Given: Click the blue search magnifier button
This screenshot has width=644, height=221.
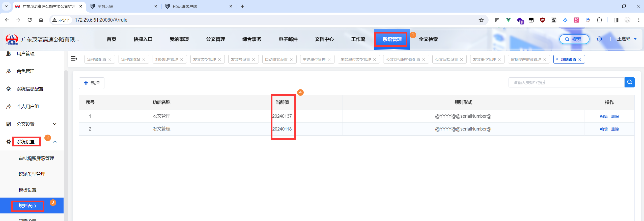Looking at the screenshot, I should coord(629,82).
